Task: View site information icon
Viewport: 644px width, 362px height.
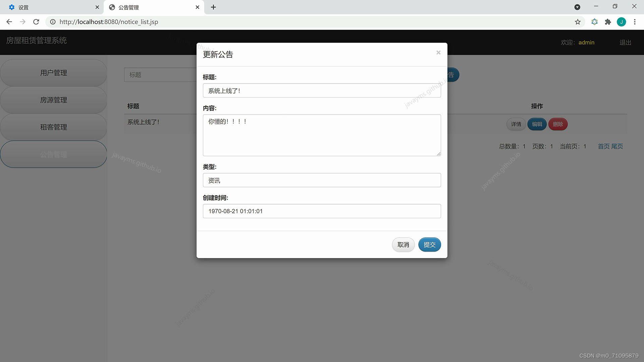Action: pos(53,22)
